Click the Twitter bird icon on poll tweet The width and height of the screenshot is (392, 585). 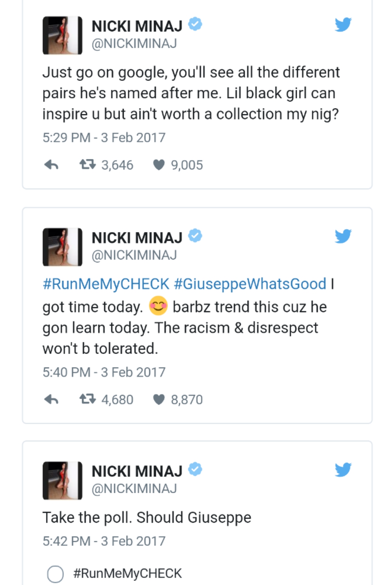(x=343, y=469)
